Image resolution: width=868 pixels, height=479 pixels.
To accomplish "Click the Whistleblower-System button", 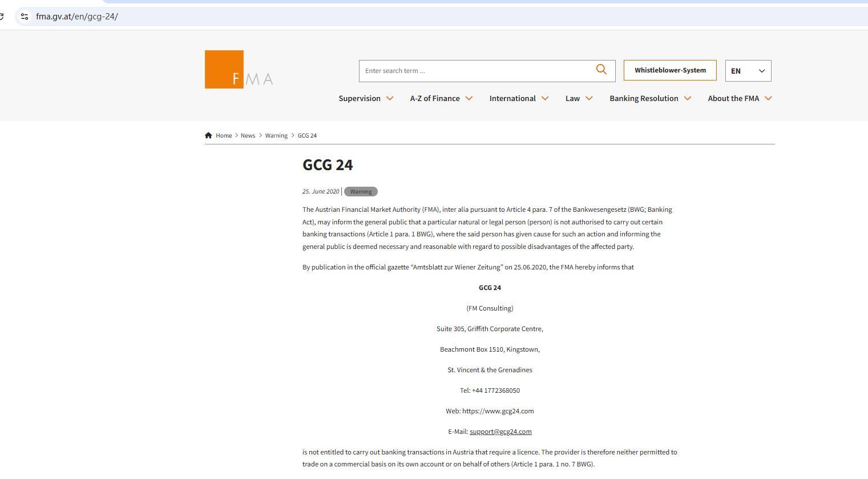I will point(670,70).
